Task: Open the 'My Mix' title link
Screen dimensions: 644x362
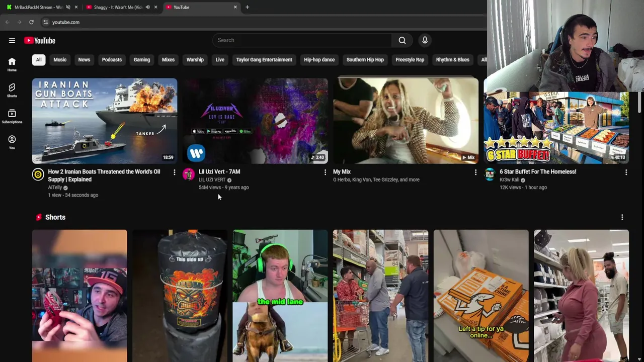Action: (342, 171)
